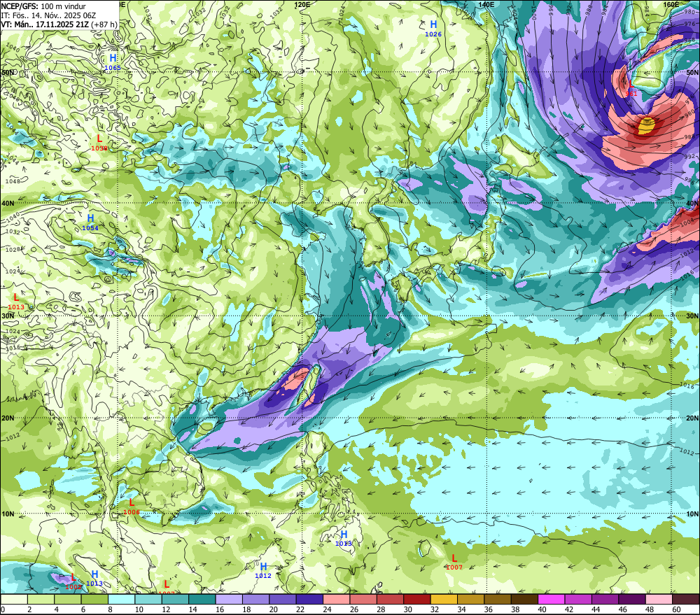Pick the deep indigo 22–24 legend swatch
The height and width of the screenshot is (615, 700).
tap(309, 600)
